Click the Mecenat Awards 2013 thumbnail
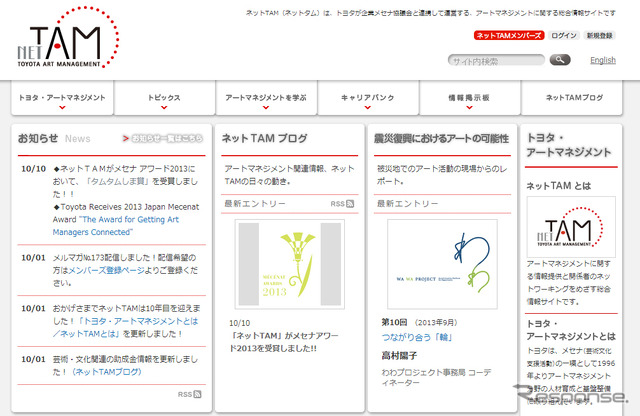 pyautogui.click(x=289, y=264)
